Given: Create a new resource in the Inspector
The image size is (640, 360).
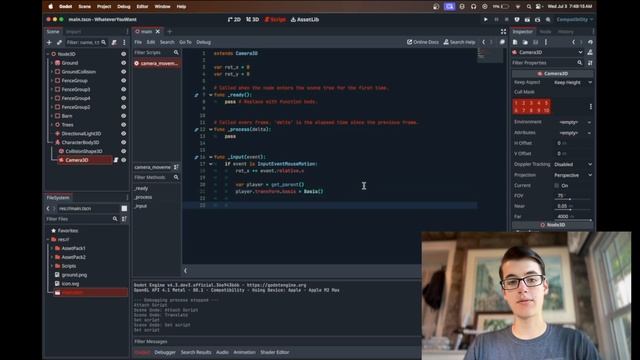Looking at the screenshot, I should pyautogui.click(x=515, y=42).
